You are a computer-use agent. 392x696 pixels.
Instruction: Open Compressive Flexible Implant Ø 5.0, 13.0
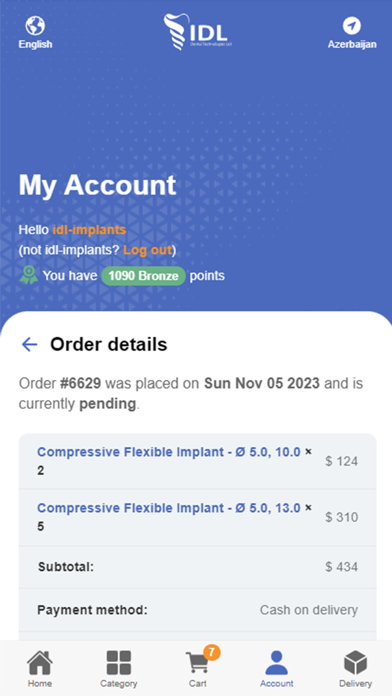pyautogui.click(x=169, y=508)
